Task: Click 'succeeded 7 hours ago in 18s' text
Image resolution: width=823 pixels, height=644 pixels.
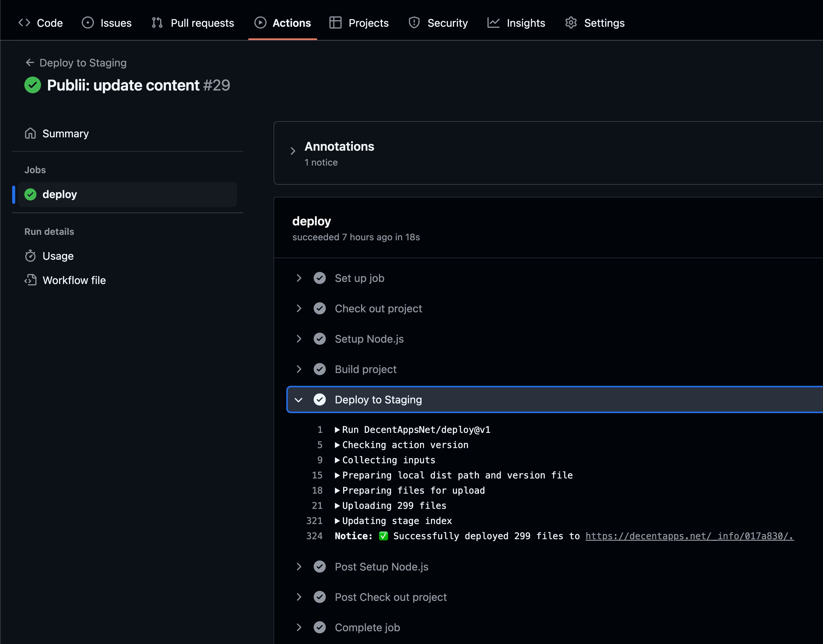Action: click(356, 237)
